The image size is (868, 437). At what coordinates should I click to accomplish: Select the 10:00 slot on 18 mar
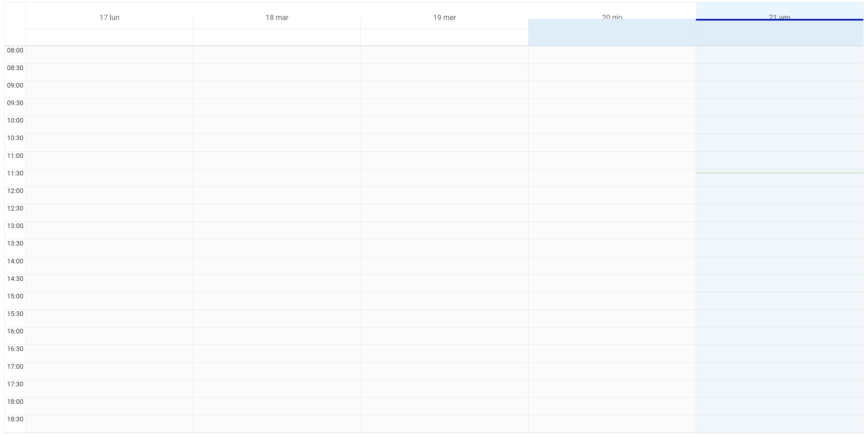pos(277,125)
